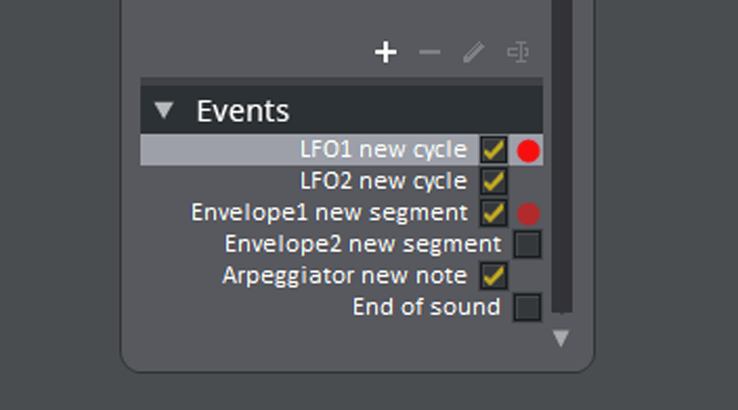
Task: Collapse the Events section triangle
Action: tap(164, 110)
